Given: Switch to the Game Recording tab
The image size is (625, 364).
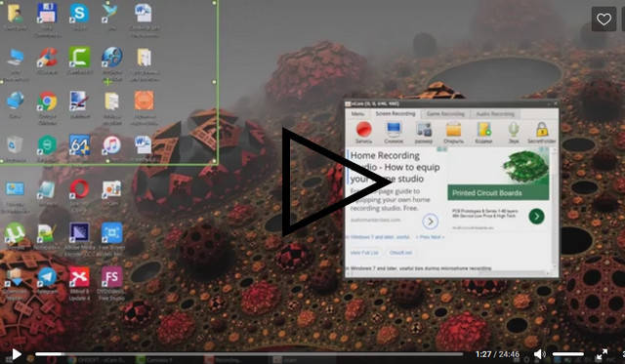Looking at the screenshot, I should click(x=445, y=114).
